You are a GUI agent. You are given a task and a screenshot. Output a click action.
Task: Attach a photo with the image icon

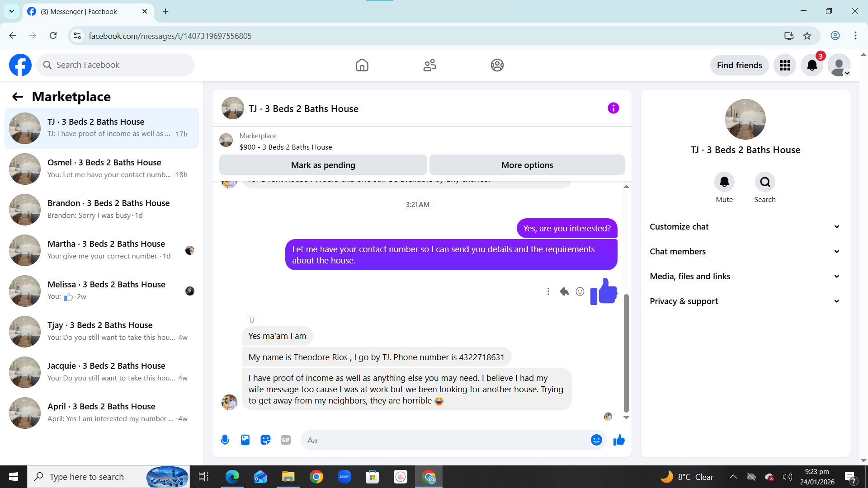coord(245,440)
